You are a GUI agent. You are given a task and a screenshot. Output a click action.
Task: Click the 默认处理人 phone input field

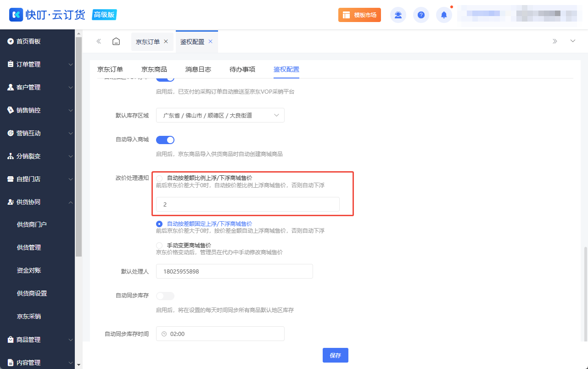click(x=235, y=271)
